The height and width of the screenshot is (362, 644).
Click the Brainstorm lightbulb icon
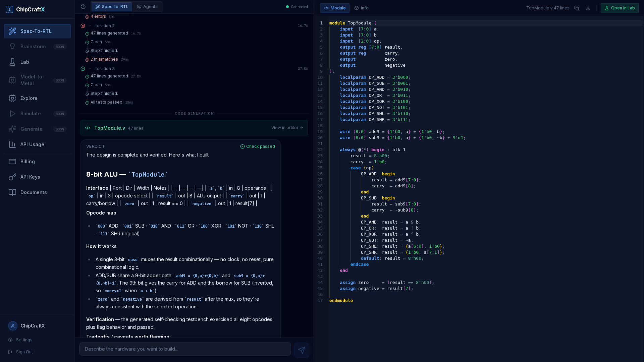[12, 47]
